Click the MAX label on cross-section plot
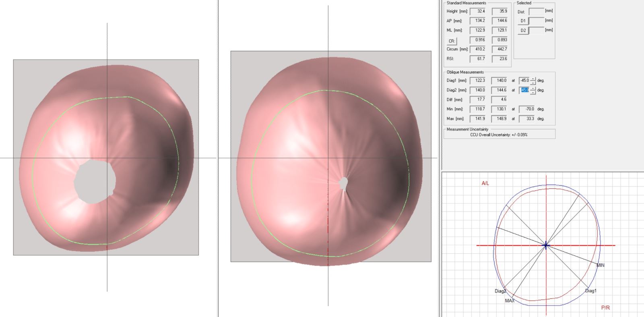 [510, 301]
